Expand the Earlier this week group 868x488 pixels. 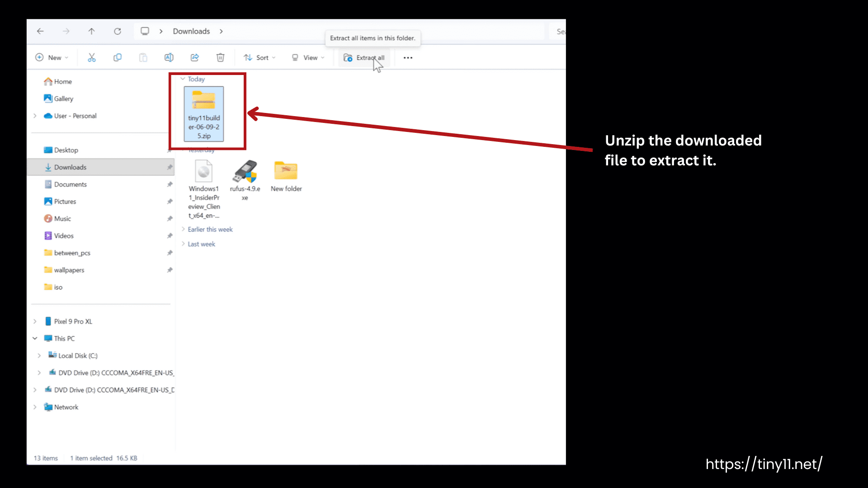[183, 229]
